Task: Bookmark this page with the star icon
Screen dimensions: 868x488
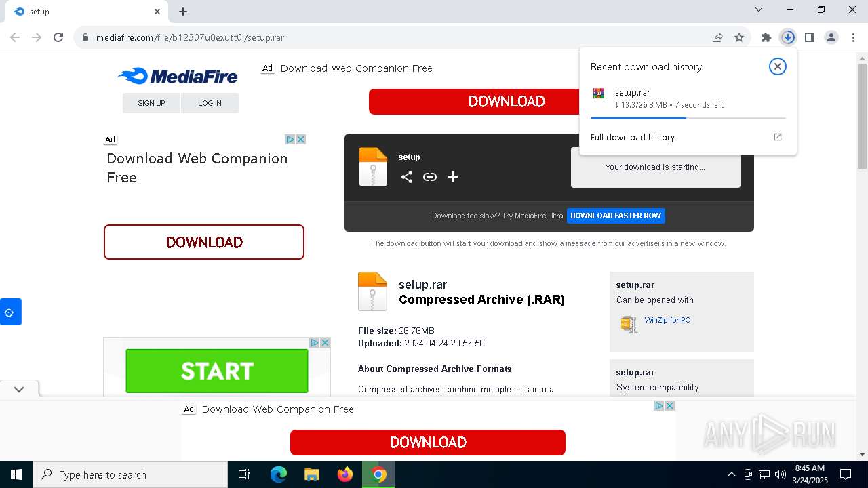Action: pos(739,37)
